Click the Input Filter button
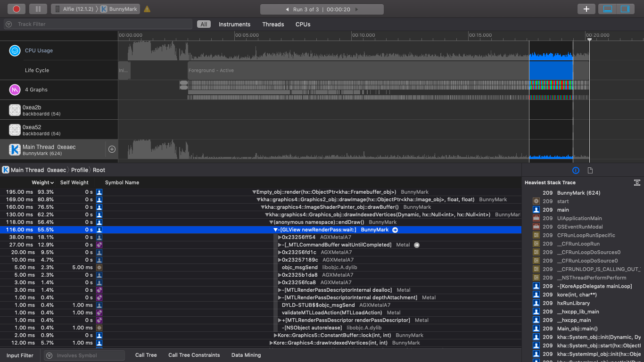The height and width of the screenshot is (362, 644). point(20,355)
